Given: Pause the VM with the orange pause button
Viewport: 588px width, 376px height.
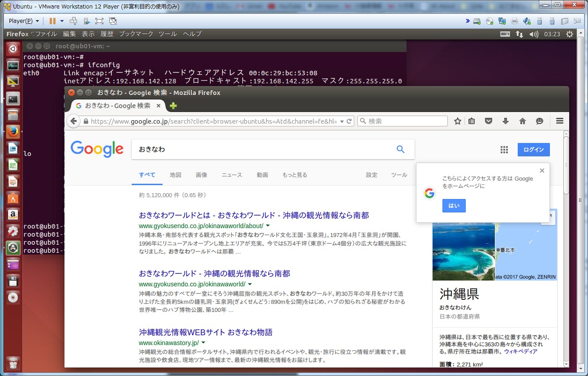Looking at the screenshot, I should tap(52, 21).
